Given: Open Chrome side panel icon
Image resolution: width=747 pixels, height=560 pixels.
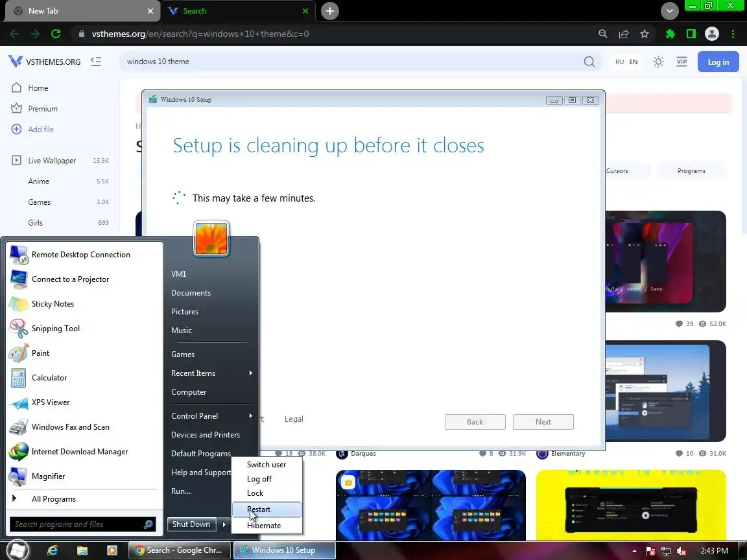Looking at the screenshot, I should (x=691, y=34).
